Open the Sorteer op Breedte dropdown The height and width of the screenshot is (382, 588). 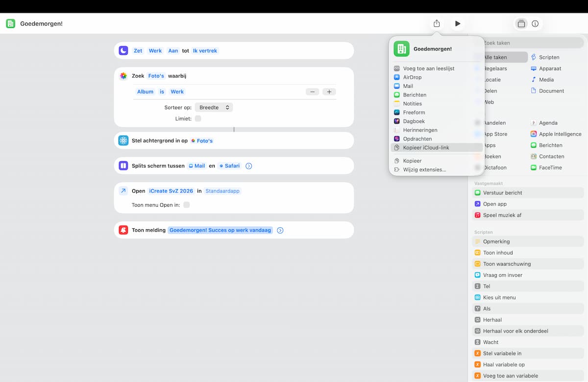tap(214, 107)
